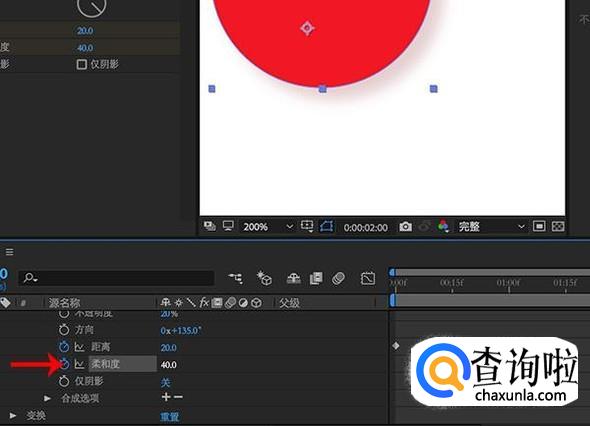Open the composition mini-flowchart icon
The height and width of the screenshot is (426, 590).
click(x=236, y=278)
